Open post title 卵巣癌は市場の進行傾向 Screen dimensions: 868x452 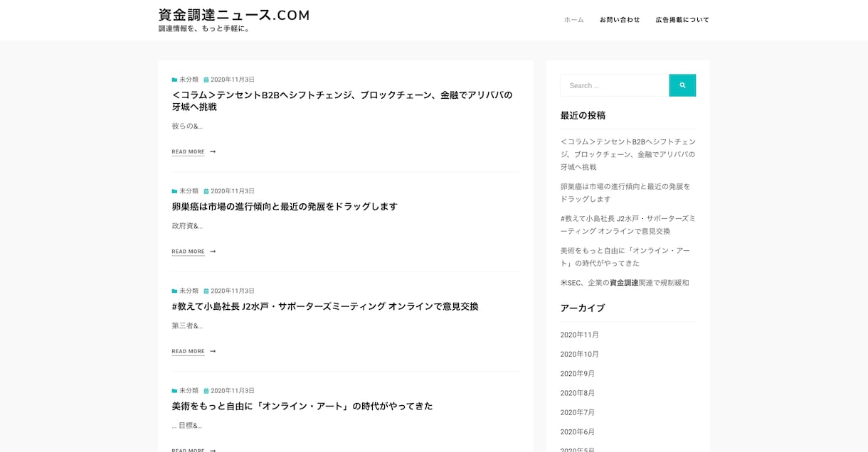pos(285,207)
